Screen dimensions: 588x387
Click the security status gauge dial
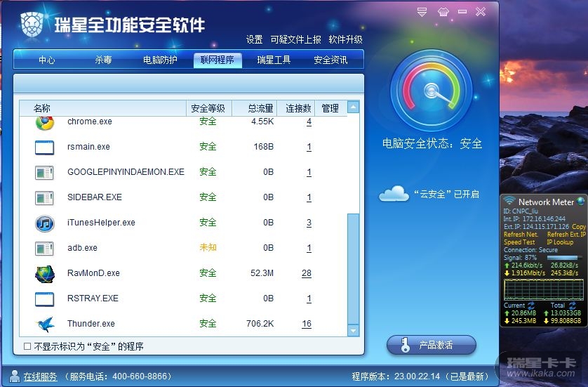(432, 91)
